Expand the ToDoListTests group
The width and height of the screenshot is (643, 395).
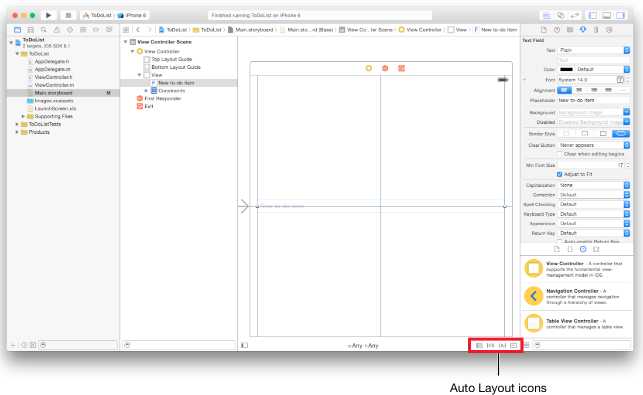[x=17, y=124]
